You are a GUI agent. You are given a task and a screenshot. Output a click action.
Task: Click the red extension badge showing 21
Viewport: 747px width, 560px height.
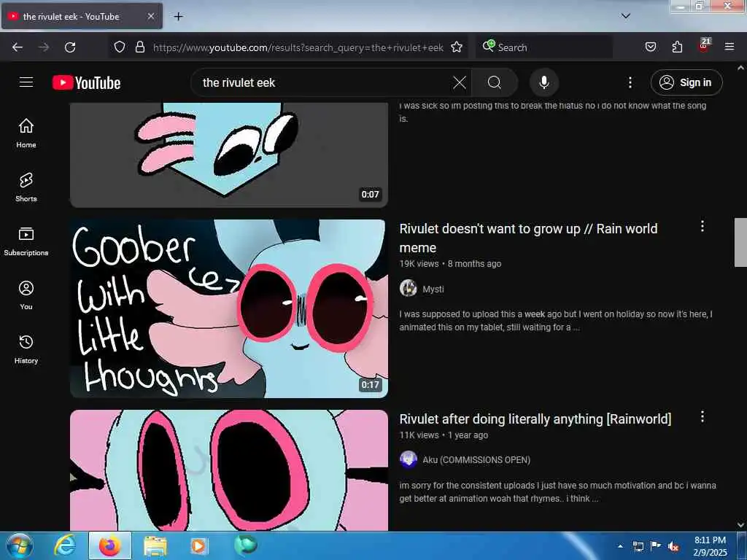704,45
